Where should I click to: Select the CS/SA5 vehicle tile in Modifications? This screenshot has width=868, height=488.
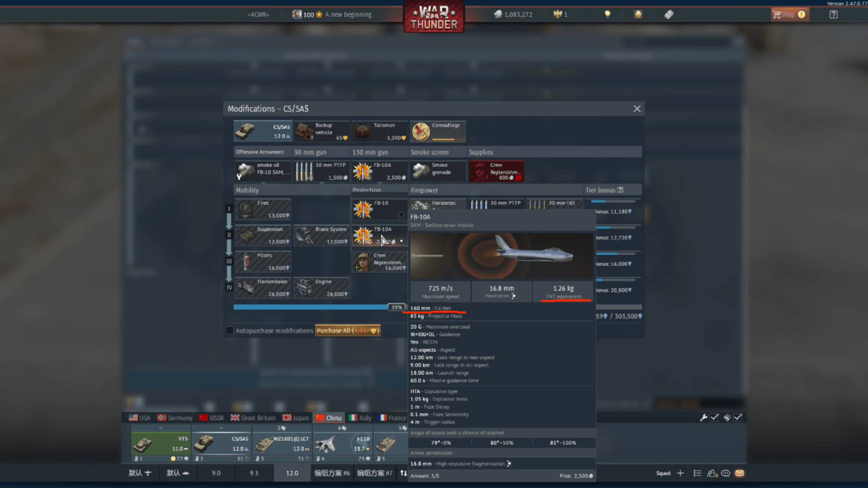click(x=263, y=131)
